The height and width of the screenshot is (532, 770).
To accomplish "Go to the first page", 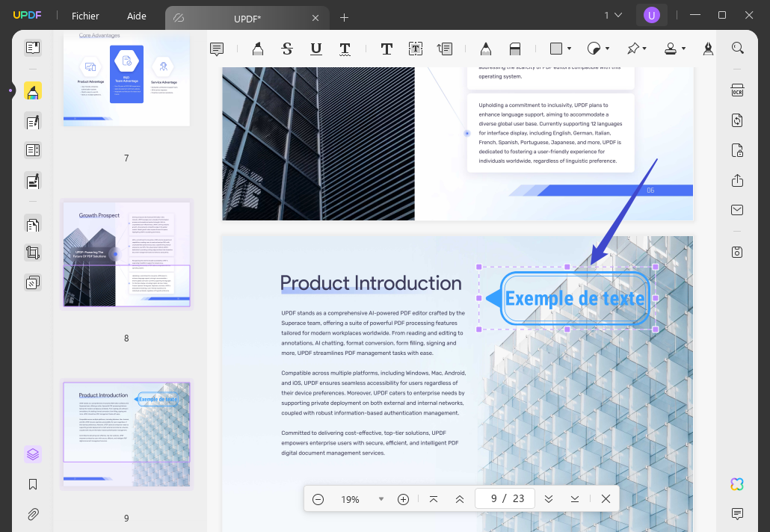I will click(434, 499).
